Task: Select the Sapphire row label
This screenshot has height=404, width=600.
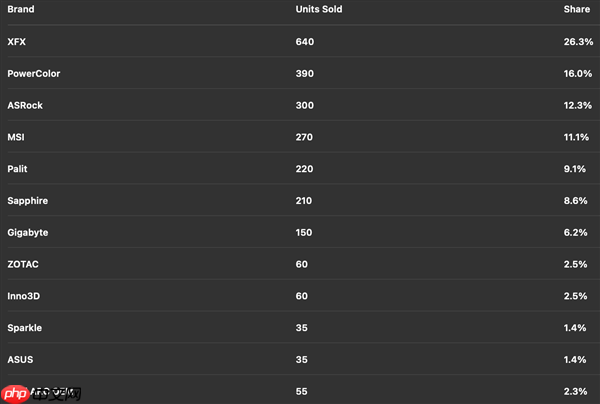Action: click(27, 201)
